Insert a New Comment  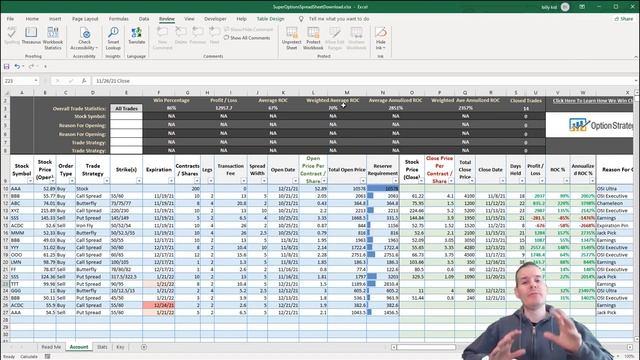162,38
